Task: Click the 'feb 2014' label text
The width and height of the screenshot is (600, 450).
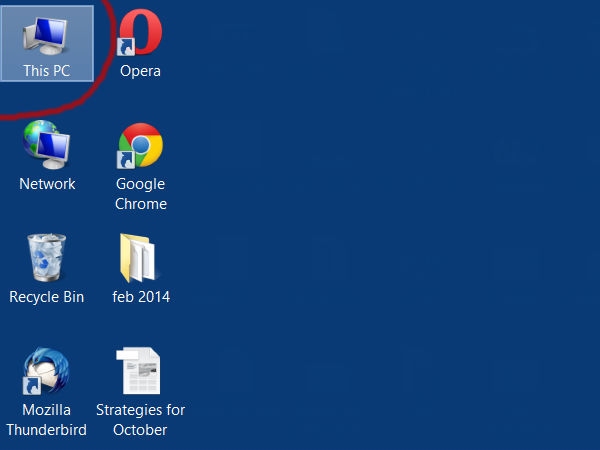Action: point(141,297)
